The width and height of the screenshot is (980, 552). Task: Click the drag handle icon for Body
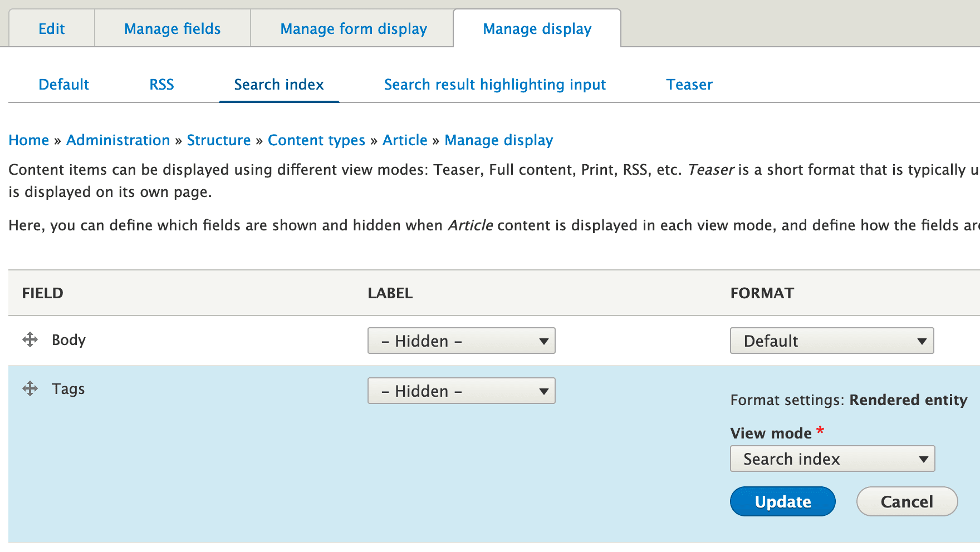tap(30, 339)
